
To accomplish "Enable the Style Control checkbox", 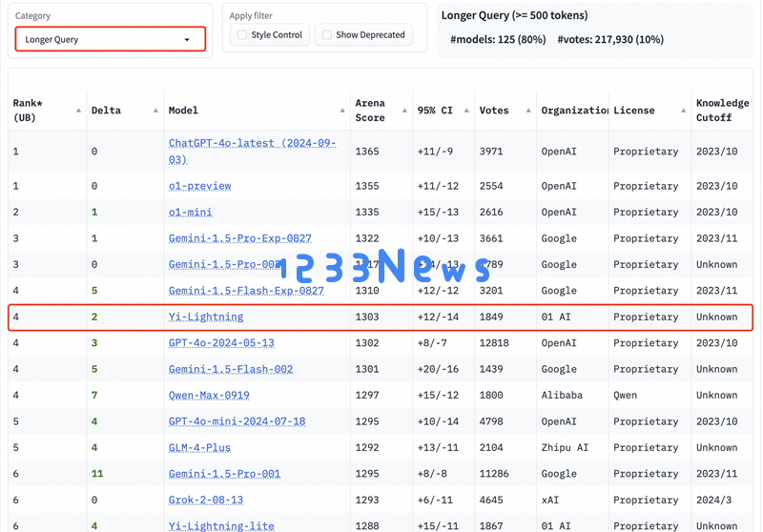I will [242, 35].
